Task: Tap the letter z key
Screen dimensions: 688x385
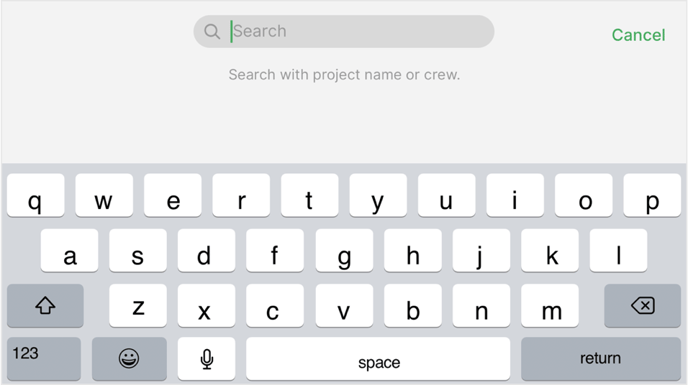Action: tap(138, 306)
